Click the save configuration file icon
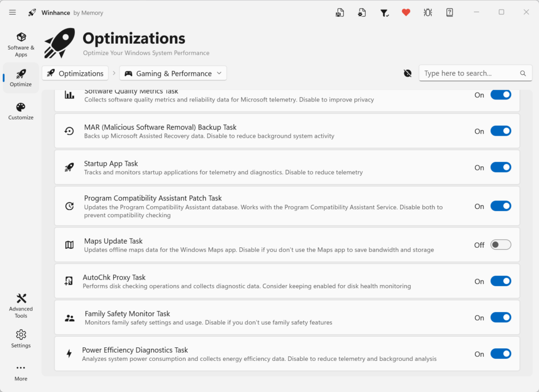The image size is (539, 392). pyautogui.click(x=340, y=13)
